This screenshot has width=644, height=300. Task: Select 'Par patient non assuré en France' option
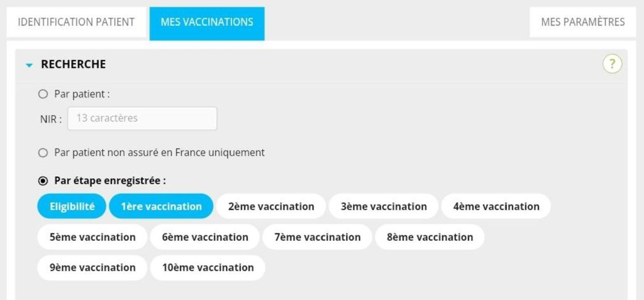click(x=43, y=153)
